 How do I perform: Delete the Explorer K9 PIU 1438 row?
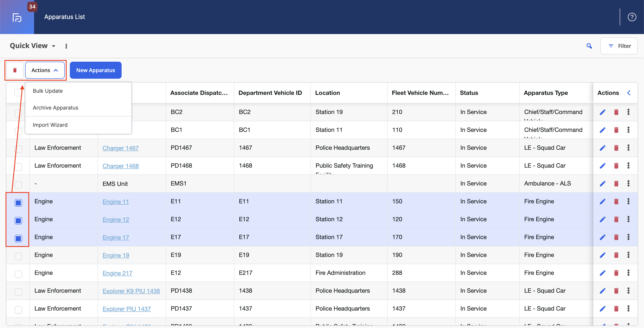[616, 291]
